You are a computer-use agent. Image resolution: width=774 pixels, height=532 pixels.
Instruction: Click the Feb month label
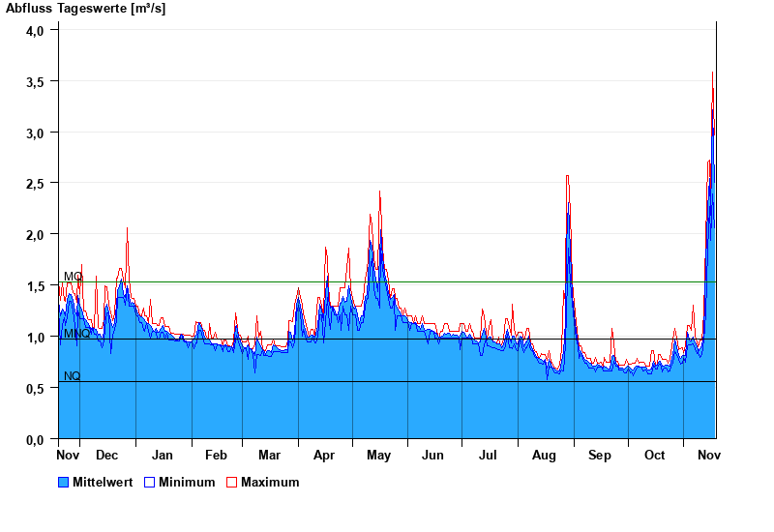[x=216, y=456]
